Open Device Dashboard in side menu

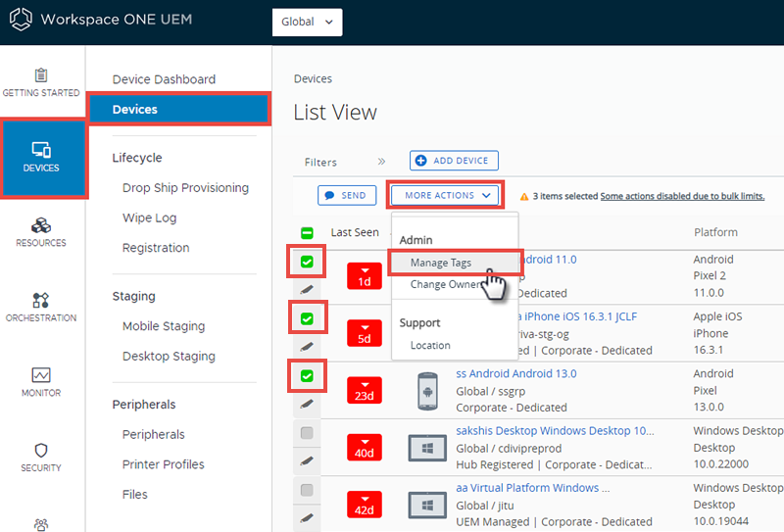[164, 79]
